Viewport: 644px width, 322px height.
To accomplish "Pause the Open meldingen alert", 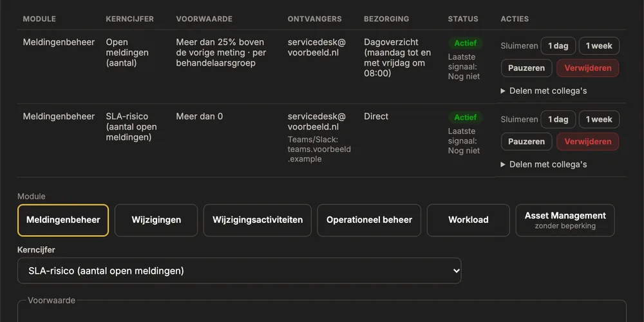I will (527, 68).
